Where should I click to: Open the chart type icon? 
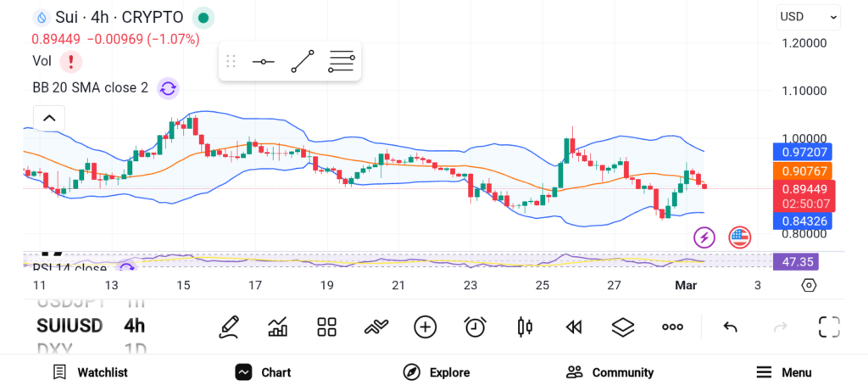pyautogui.click(x=277, y=327)
